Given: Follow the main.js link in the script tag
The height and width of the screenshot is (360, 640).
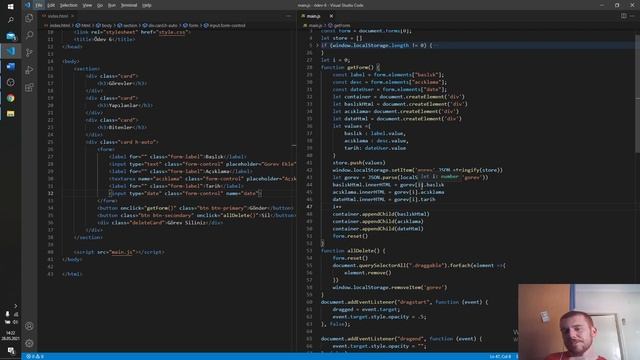Looking at the screenshot, I should (x=122, y=252).
